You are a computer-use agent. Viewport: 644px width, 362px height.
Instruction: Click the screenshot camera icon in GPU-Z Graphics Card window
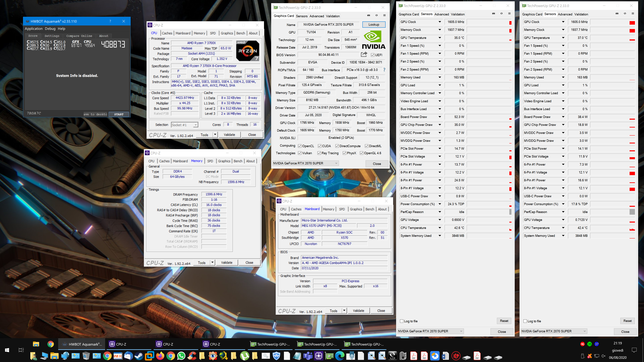pos(368,15)
